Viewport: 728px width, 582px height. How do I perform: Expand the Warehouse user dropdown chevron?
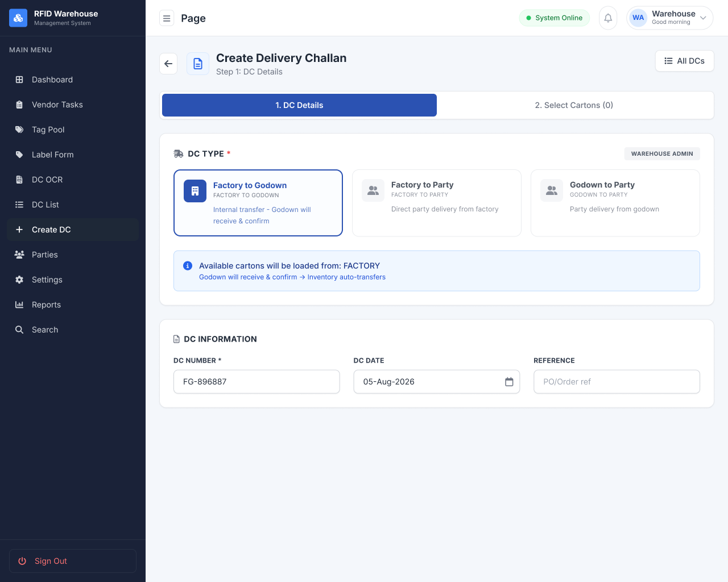(x=703, y=18)
